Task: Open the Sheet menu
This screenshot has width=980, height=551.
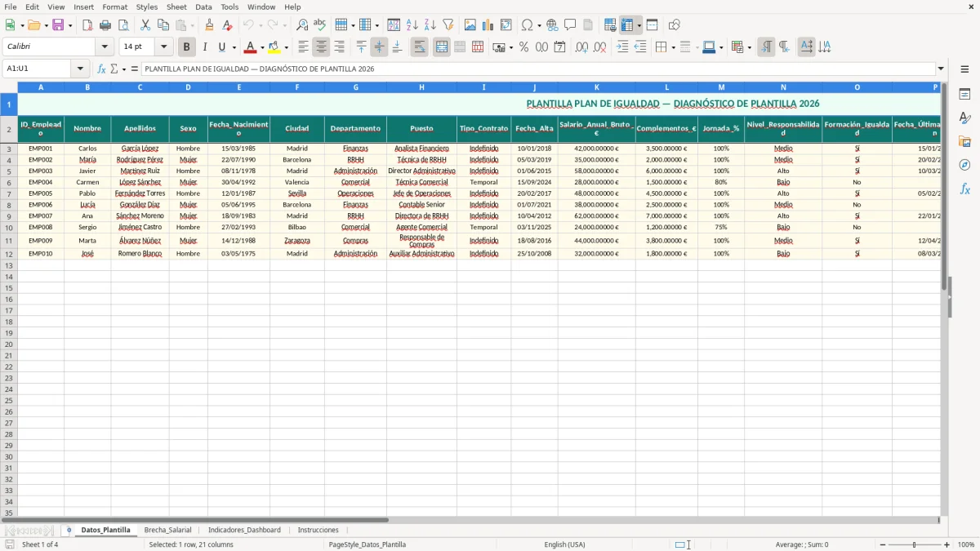Action: [x=176, y=7]
